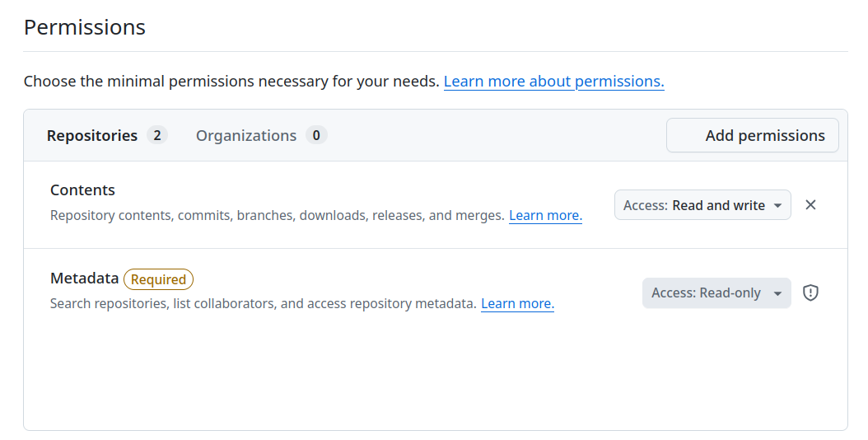
Task: Click the shield alert icon beside Metadata
Action: pos(810,293)
